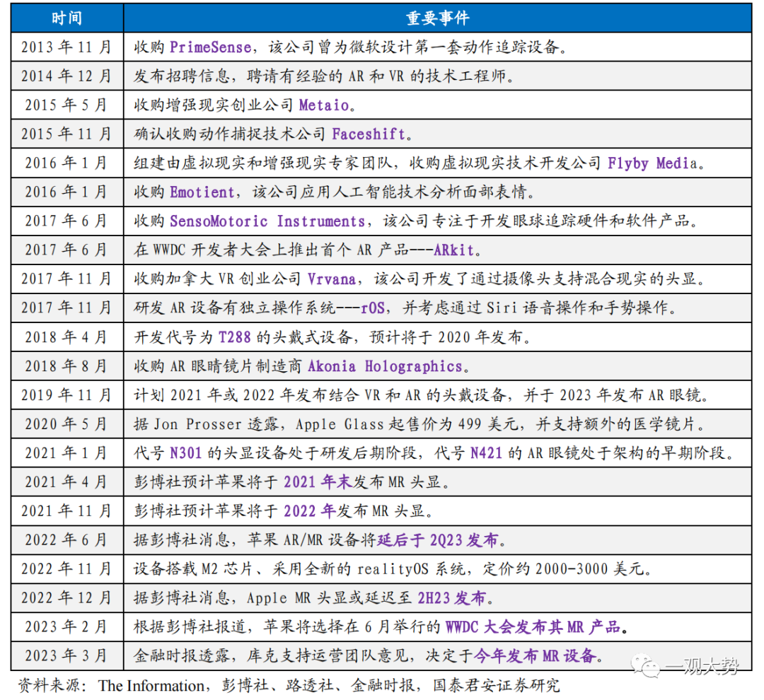Select the 2022 年 11 月 date cell
The height and width of the screenshot is (700, 764).
67,568
